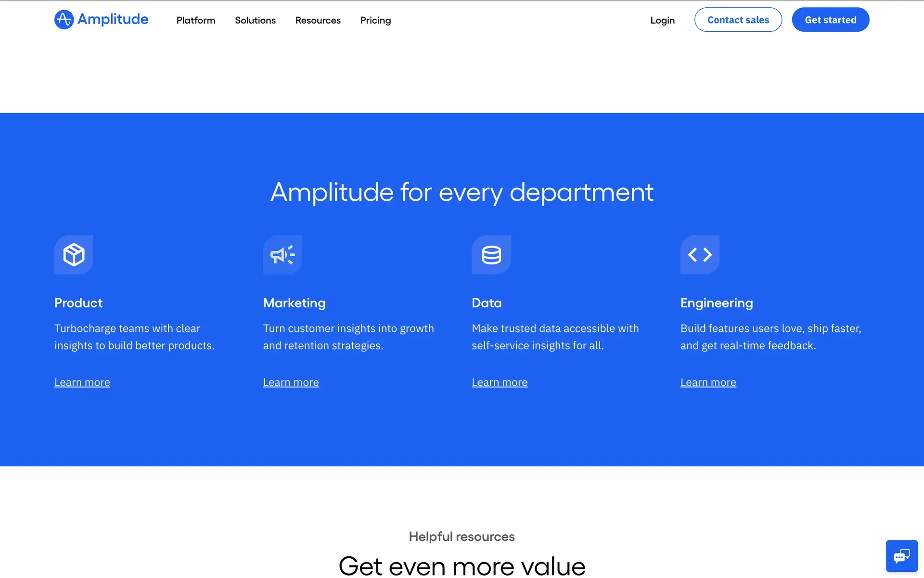924x578 pixels.
Task: Follow Learn more under Data
Action: click(500, 382)
